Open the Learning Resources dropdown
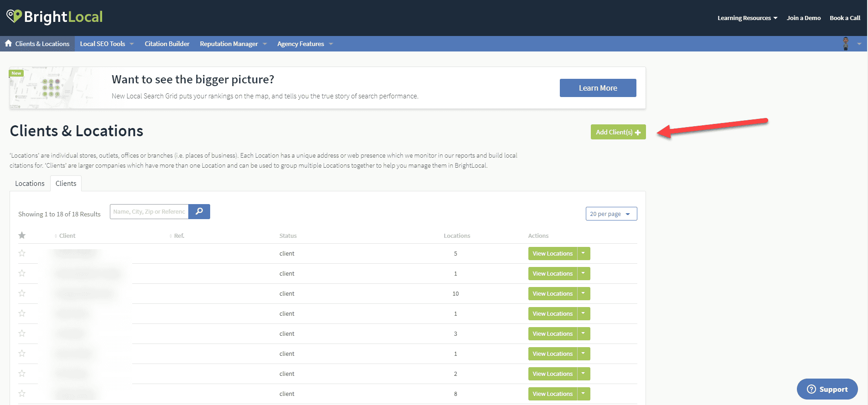 (747, 18)
